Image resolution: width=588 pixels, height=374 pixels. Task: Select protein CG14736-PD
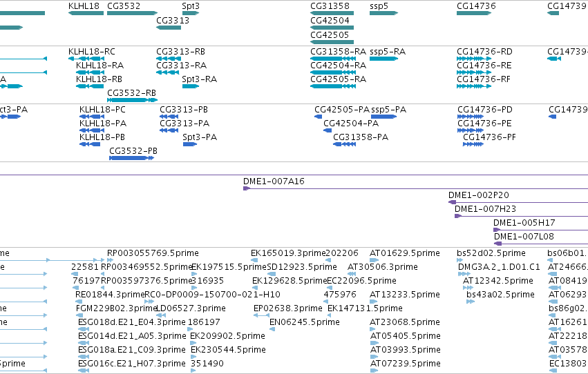[471, 117]
